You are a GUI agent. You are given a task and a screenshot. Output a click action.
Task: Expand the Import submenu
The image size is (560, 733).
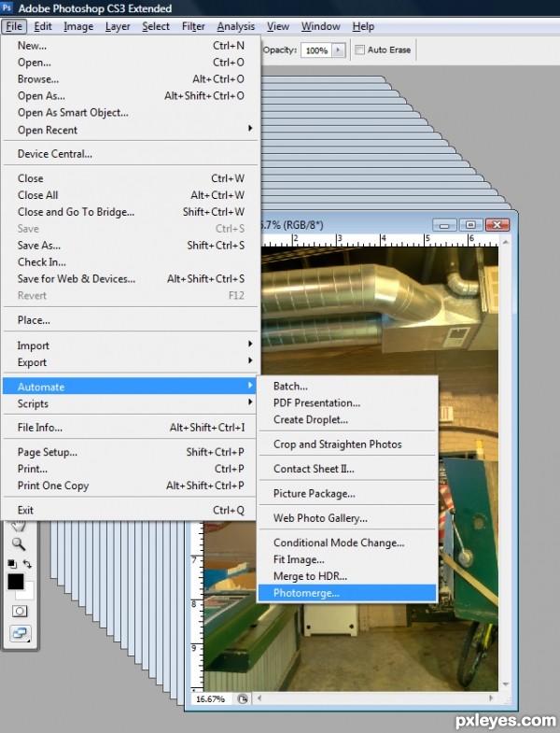point(250,344)
